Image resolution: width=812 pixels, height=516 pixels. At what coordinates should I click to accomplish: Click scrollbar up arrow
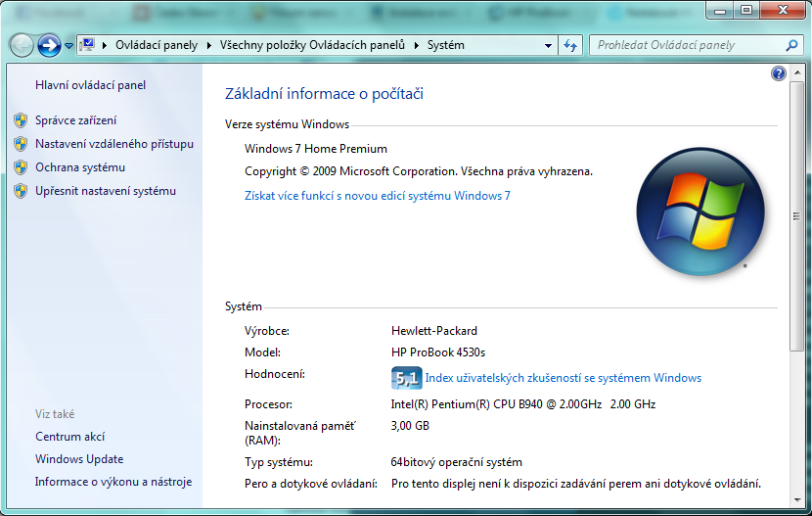click(x=797, y=73)
